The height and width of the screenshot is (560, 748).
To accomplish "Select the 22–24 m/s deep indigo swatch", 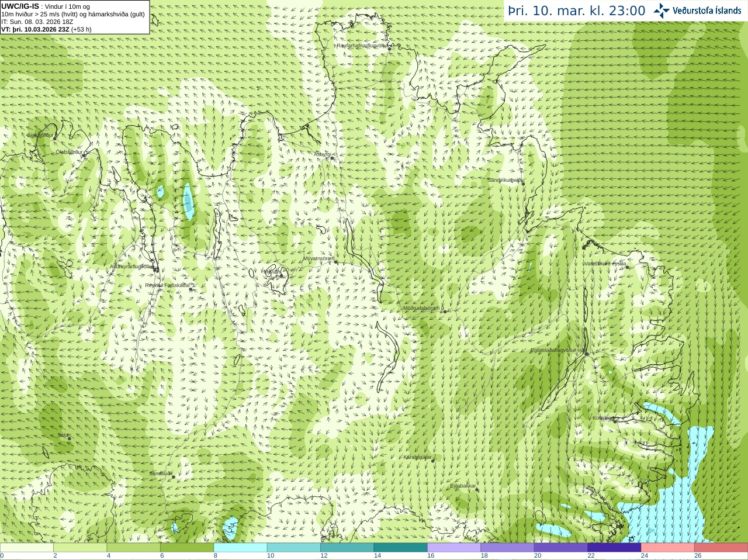I will click(x=614, y=548).
